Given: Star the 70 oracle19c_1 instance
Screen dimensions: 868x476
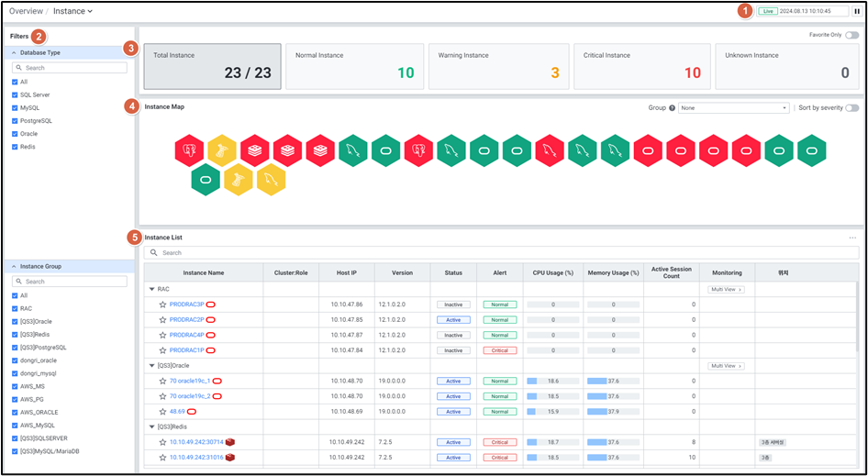Looking at the screenshot, I should [x=162, y=381].
